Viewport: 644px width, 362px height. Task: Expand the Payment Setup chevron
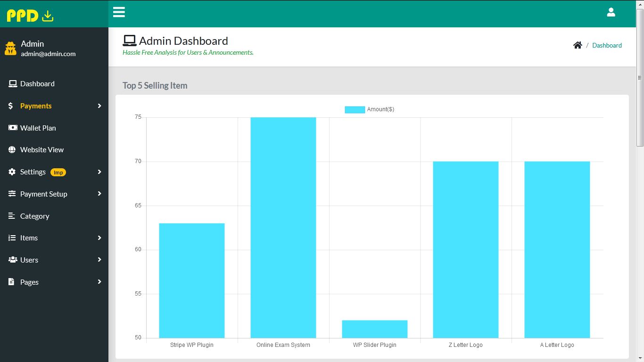[99, 194]
